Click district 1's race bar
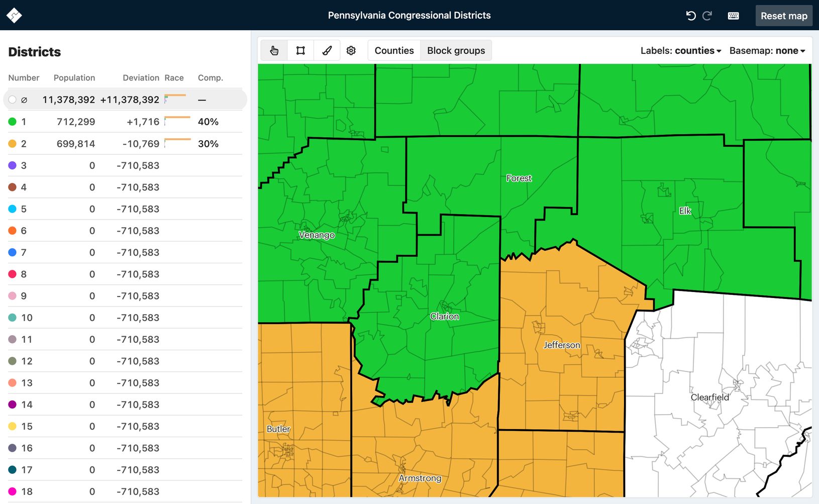The height and width of the screenshot is (504, 819). coord(176,120)
